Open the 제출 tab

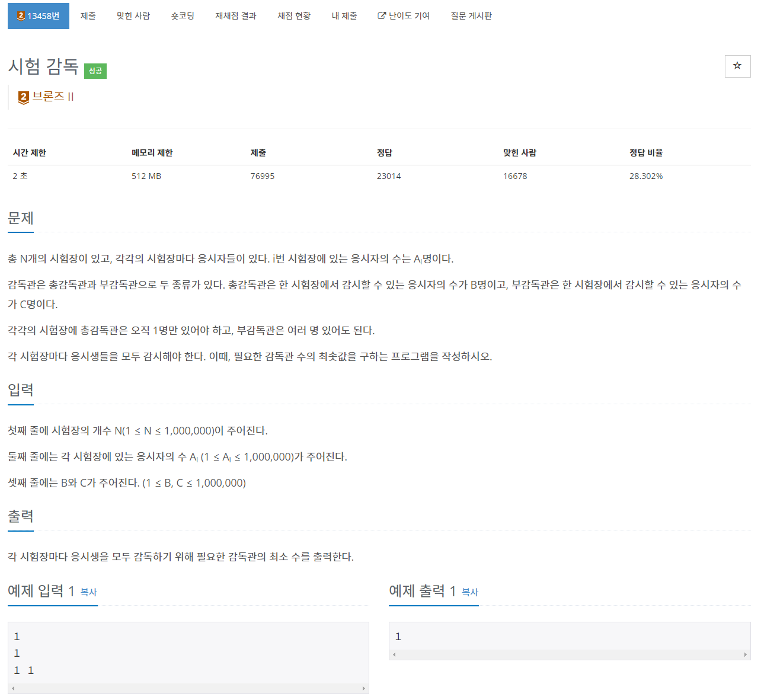(x=88, y=16)
